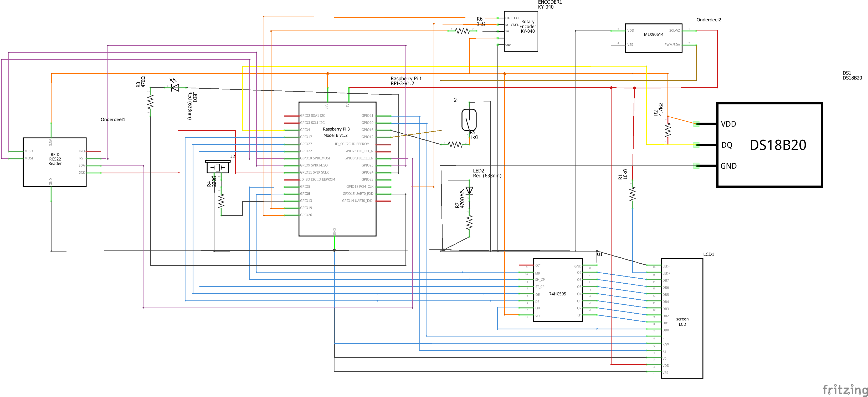Select the R4 220Ω resistor symbol
The height and width of the screenshot is (397, 868).
click(x=221, y=201)
